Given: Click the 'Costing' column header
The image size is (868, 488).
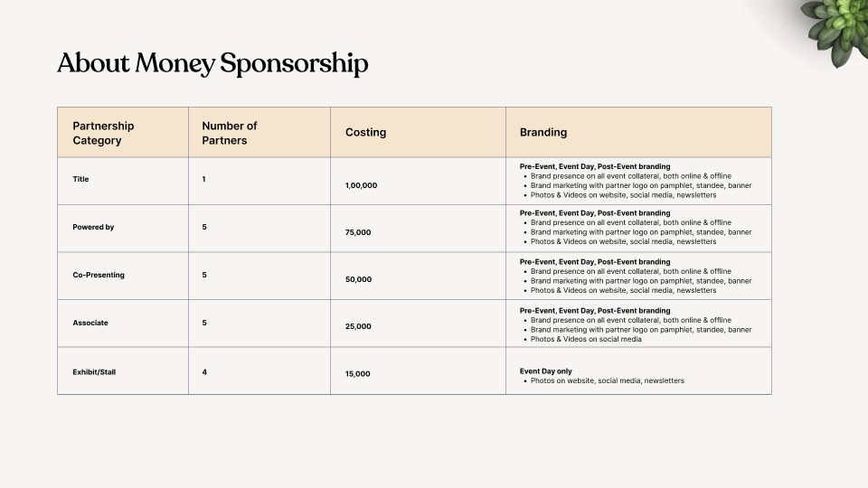Looking at the screenshot, I should click(x=365, y=132).
